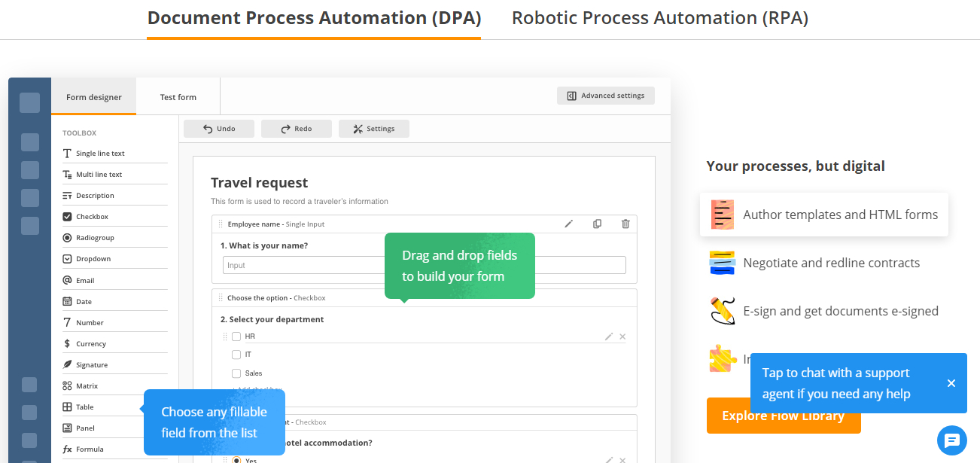This screenshot has height=463, width=980.
Task: Choose Signature field in toolbox
Action: point(92,364)
